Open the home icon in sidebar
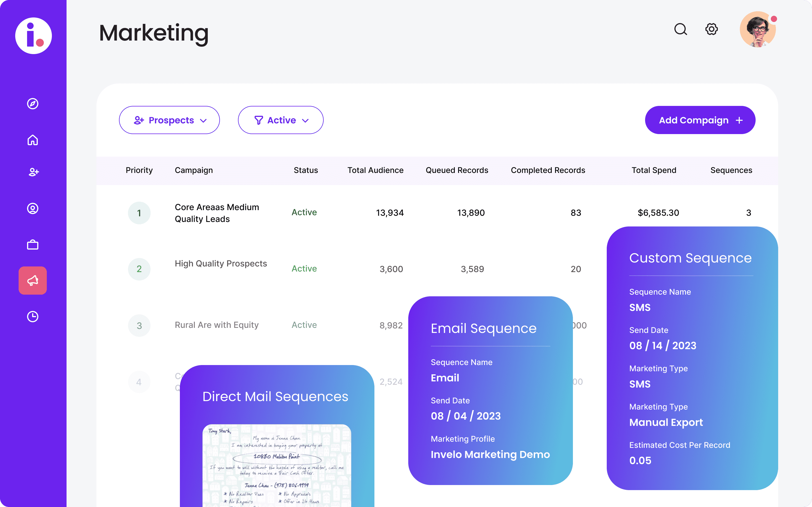This screenshot has height=507, width=812. click(x=32, y=140)
